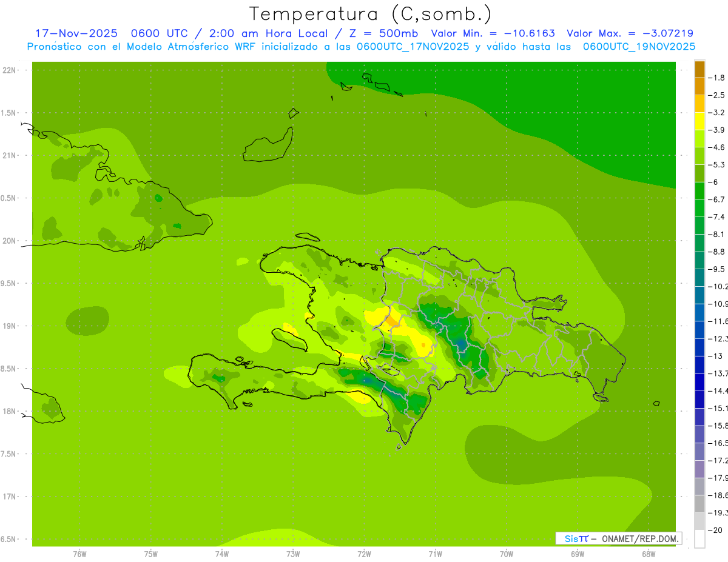Select the '0600UTC_19NOV2025' valid-until timestamp

[639, 47]
